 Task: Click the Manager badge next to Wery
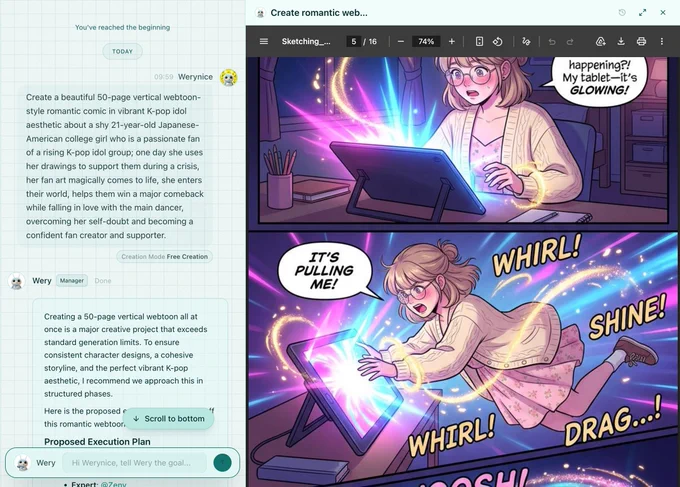click(72, 281)
